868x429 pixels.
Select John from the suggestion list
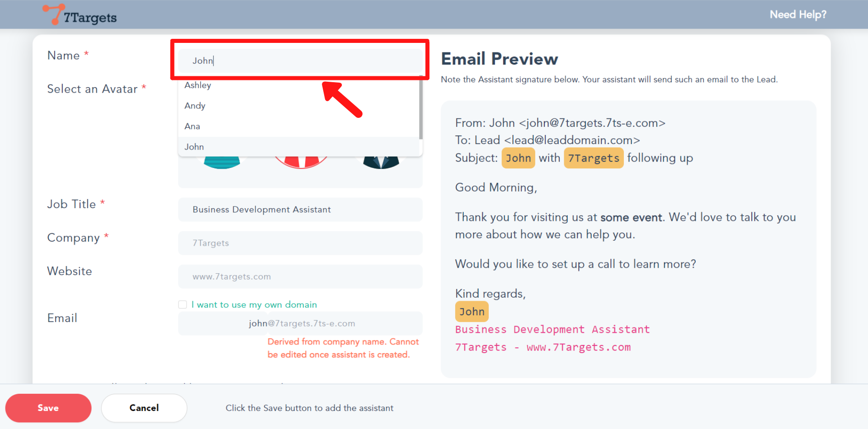tap(194, 147)
